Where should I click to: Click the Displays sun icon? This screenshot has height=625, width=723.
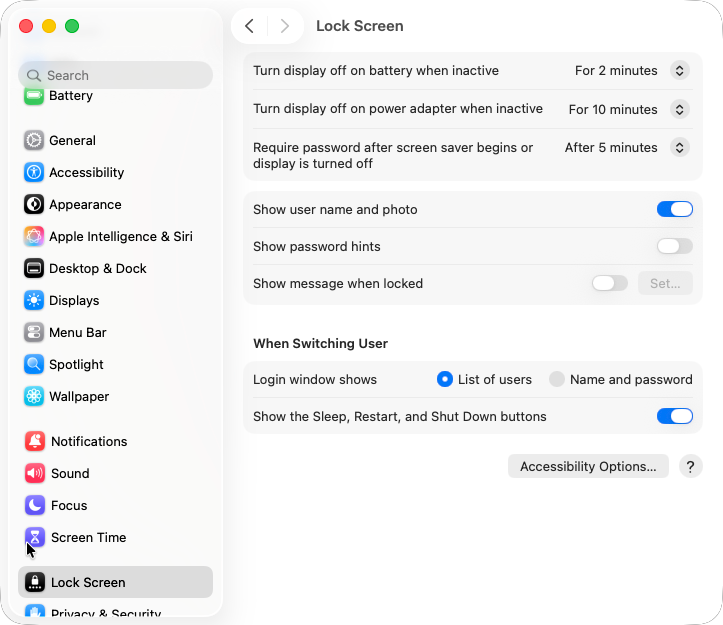34,300
